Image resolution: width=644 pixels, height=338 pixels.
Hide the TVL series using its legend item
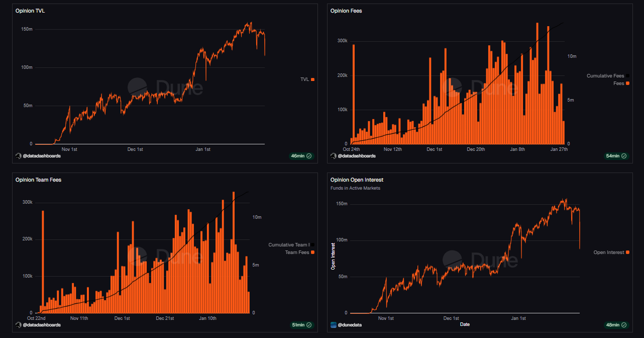click(306, 79)
